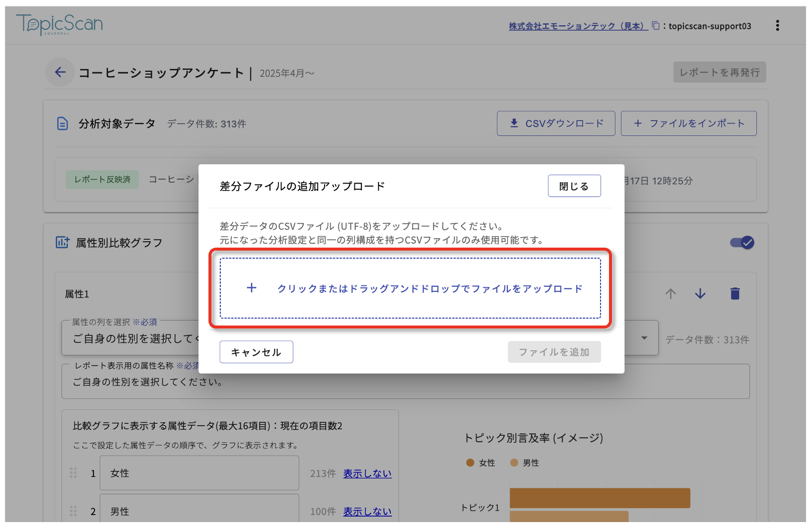Click the 閉じる button in the dialog
The width and height of the screenshot is (812, 528).
pos(574,186)
